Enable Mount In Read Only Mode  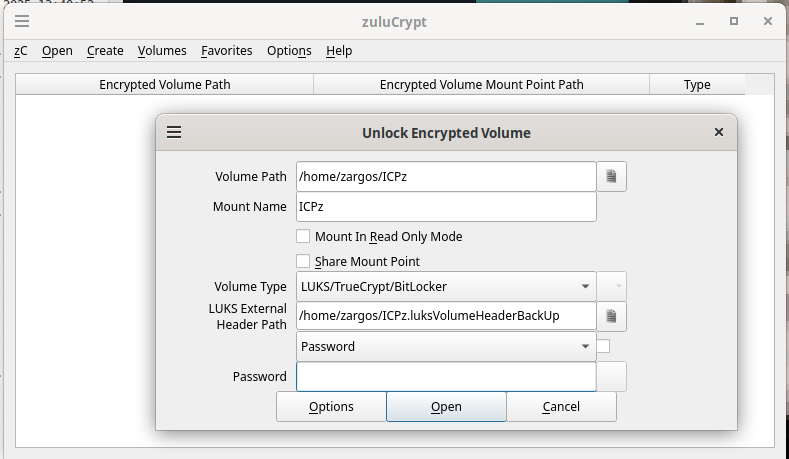(x=303, y=237)
